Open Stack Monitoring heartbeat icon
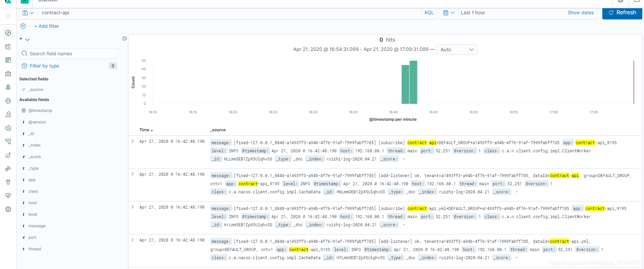This screenshot has height=269, width=644. [8, 196]
